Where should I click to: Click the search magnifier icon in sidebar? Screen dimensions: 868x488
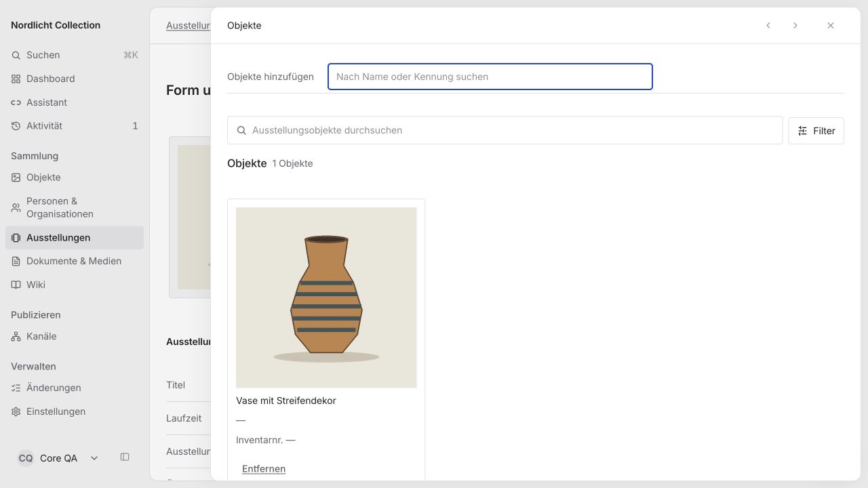pos(16,55)
